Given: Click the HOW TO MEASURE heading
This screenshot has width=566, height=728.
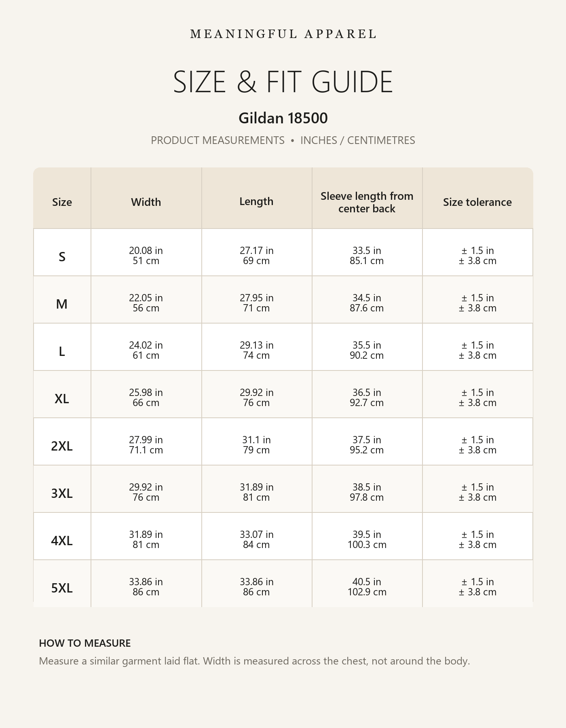Looking at the screenshot, I should pyautogui.click(x=85, y=643).
